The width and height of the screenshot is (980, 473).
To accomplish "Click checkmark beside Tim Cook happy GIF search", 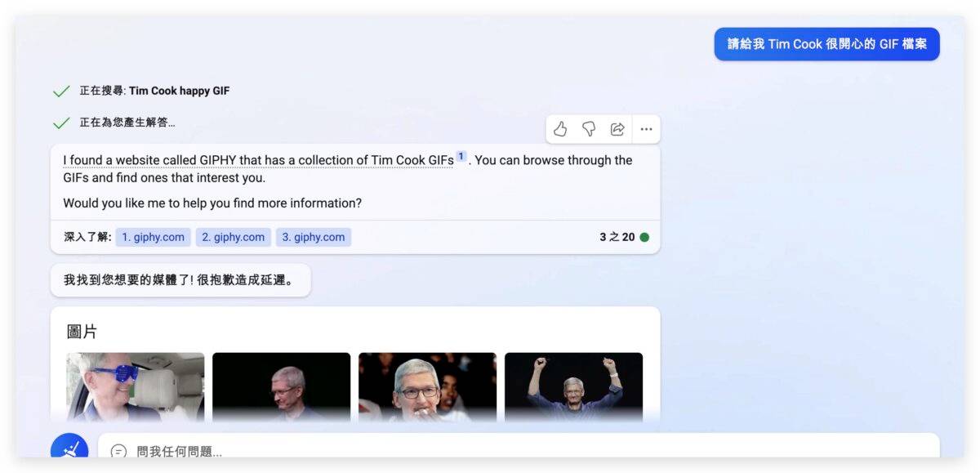I will point(61,91).
